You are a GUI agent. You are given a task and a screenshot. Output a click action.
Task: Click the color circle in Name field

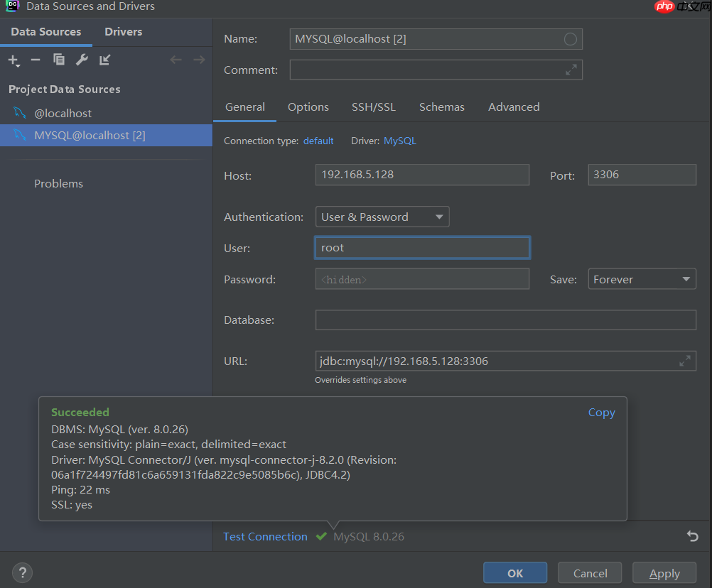(x=571, y=39)
